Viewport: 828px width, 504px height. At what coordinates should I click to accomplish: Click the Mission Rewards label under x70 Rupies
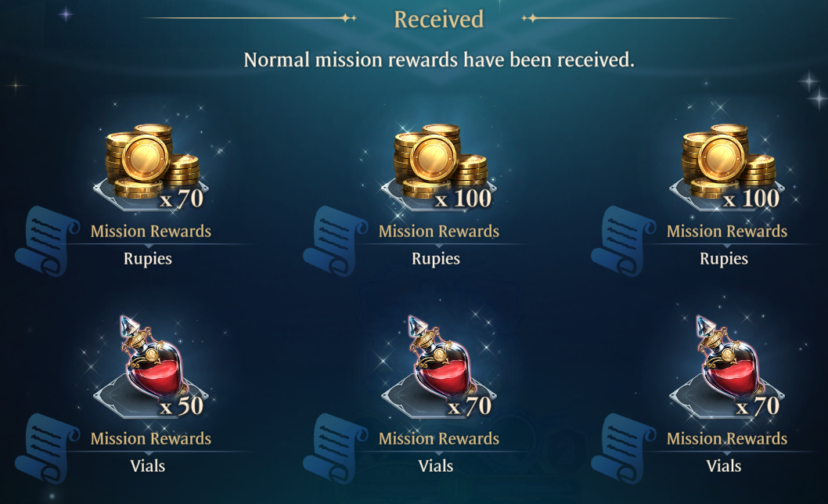point(151,231)
